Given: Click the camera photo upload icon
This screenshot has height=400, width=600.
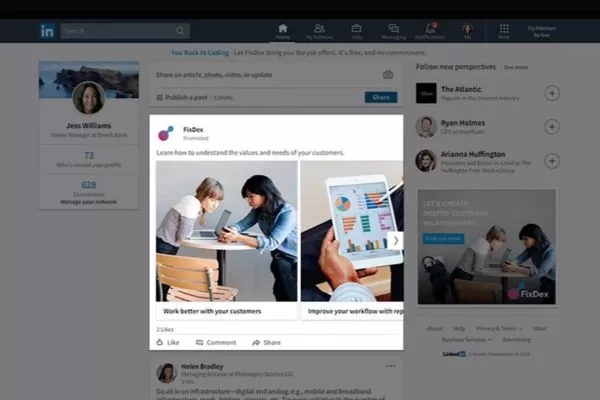Looking at the screenshot, I should pyautogui.click(x=388, y=75).
